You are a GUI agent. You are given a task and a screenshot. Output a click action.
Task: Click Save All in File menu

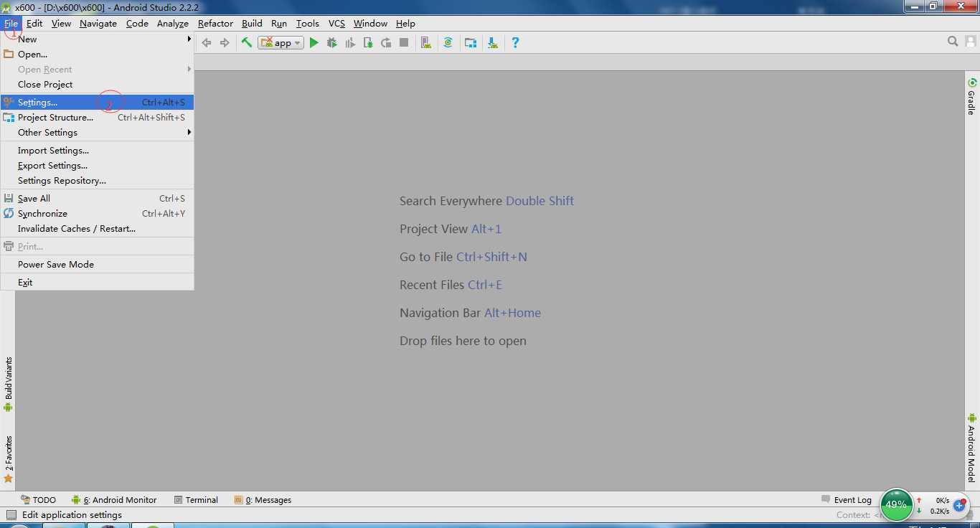pyautogui.click(x=97, y=199)
